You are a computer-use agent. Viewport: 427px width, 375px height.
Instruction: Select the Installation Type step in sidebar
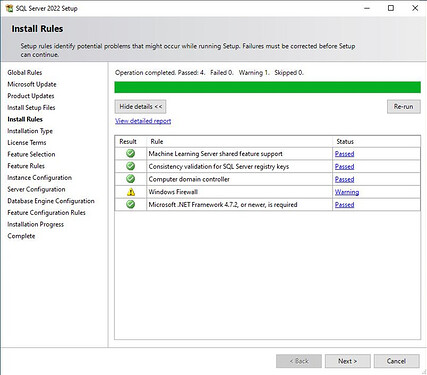[x=30, y=131]
